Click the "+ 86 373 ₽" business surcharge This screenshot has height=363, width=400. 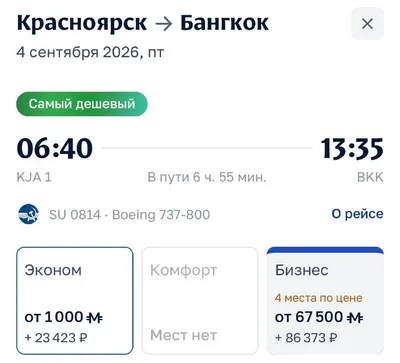pos(307,338)
